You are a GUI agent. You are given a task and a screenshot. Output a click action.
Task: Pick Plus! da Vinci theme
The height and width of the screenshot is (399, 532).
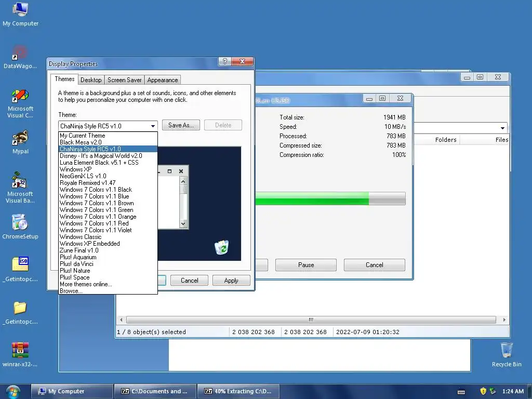[x=108, y=264]
